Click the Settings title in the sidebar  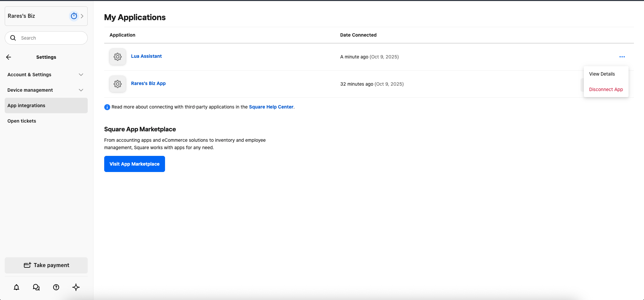46,57
